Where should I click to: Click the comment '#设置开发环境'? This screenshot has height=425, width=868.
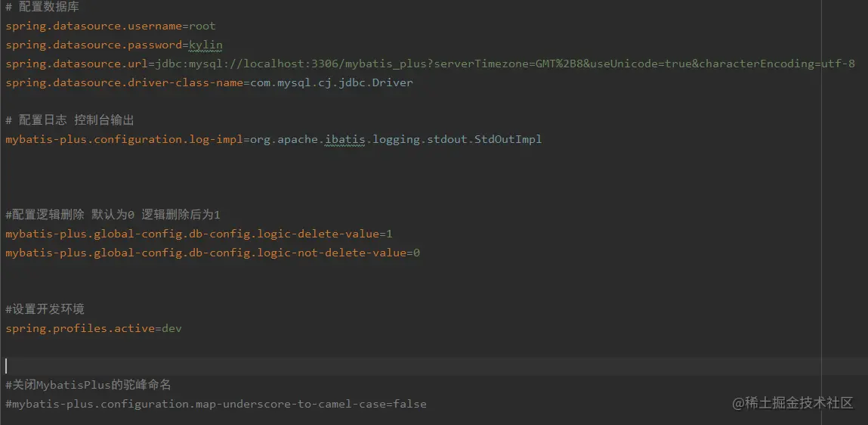click(x=45, y=309)
